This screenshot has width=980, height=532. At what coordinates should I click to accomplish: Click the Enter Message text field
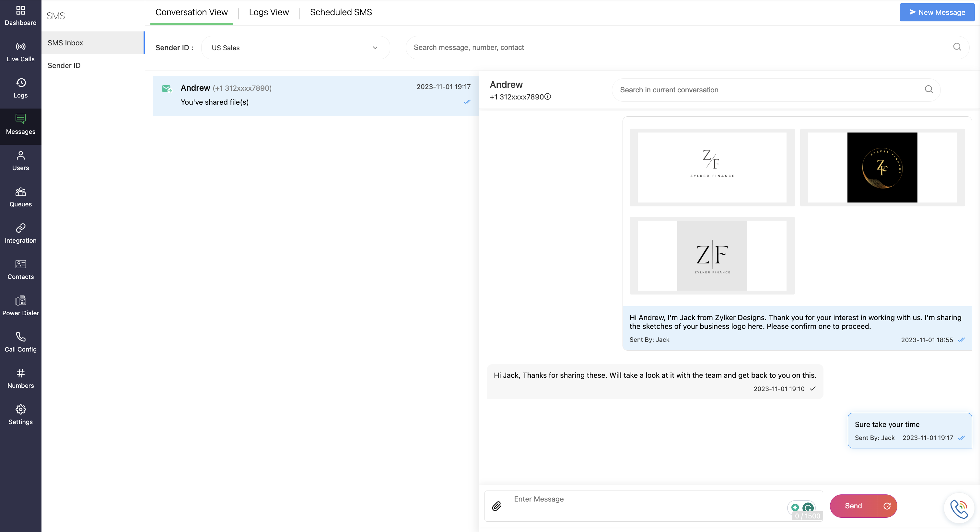tap(647, 505)
